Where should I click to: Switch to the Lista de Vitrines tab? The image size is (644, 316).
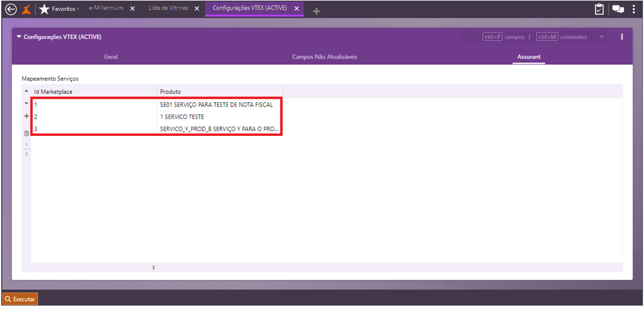[x=168, y=8]
